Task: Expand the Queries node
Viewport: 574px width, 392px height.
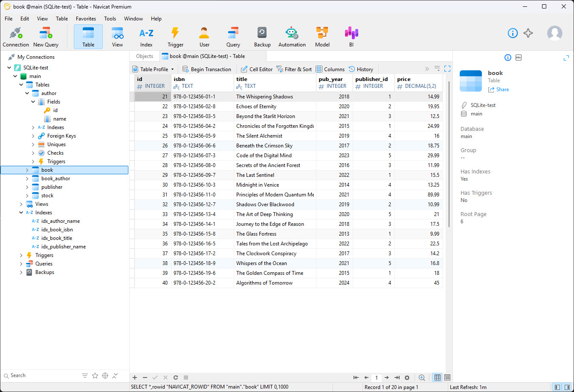Action: (21, 264)
